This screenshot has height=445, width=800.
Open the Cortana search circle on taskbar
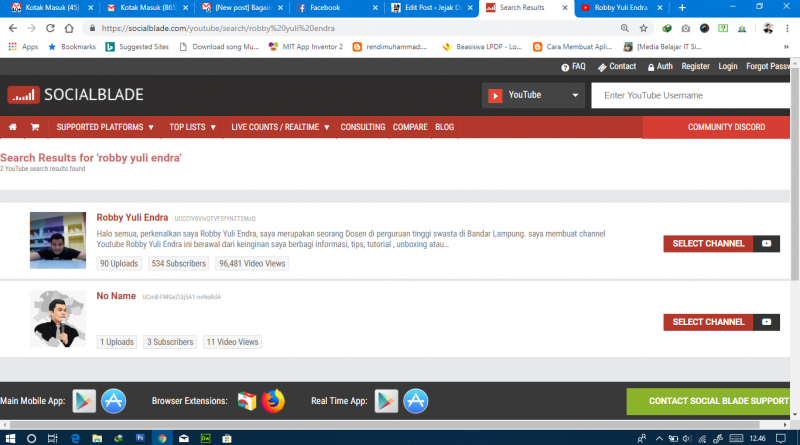[31, 438]
